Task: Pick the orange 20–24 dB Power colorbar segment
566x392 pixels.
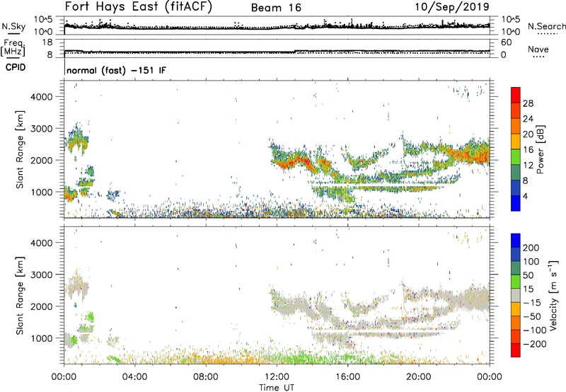Action: click(516, 126)
